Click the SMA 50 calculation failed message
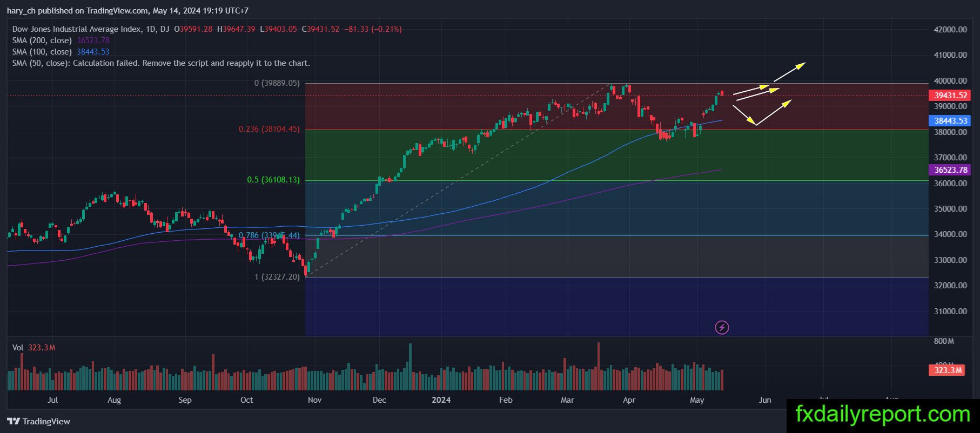980x433 pixels. click(x=161, y=63)
